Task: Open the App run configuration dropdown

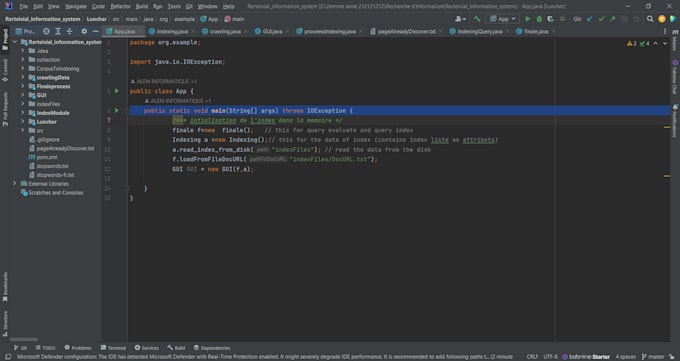Action: click(503, 19)
